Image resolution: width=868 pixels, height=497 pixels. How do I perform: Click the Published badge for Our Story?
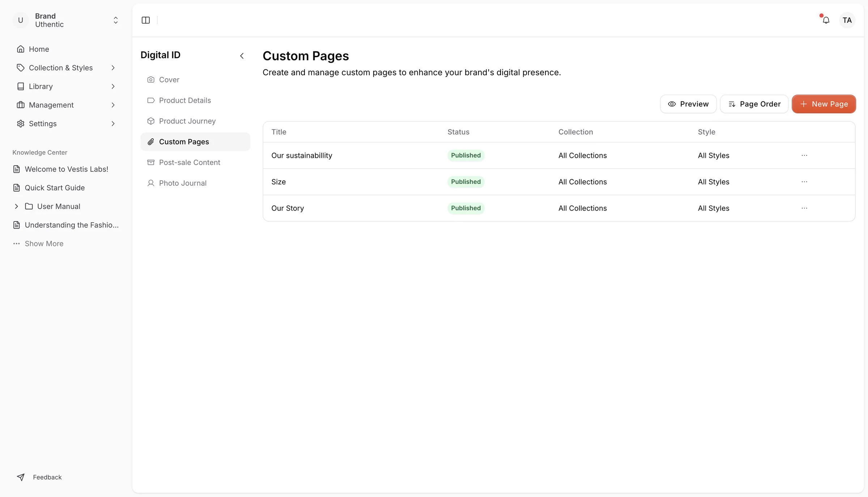click(x=466, y=208)
